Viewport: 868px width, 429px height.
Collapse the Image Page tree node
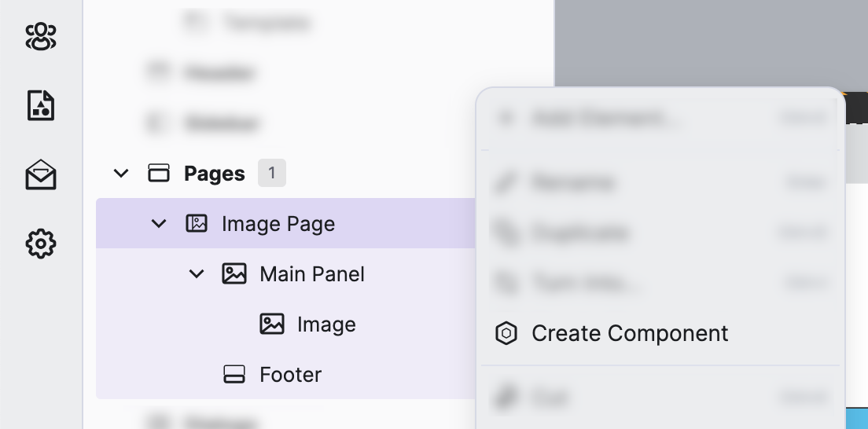coord(159,224)
